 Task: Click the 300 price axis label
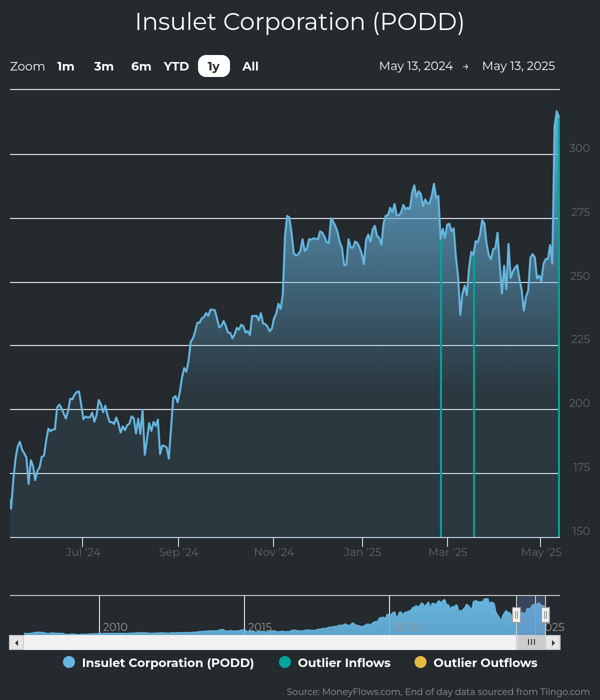click(579, 148)
